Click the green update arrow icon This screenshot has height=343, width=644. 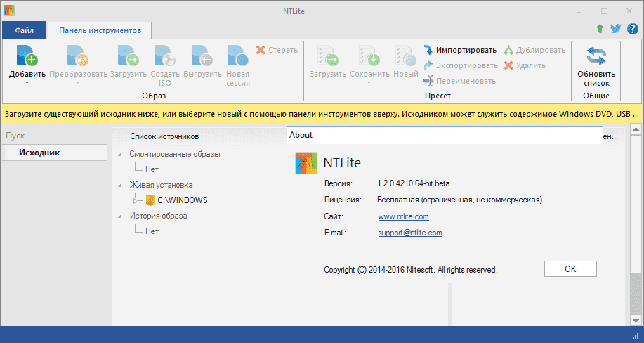(600, 29)
